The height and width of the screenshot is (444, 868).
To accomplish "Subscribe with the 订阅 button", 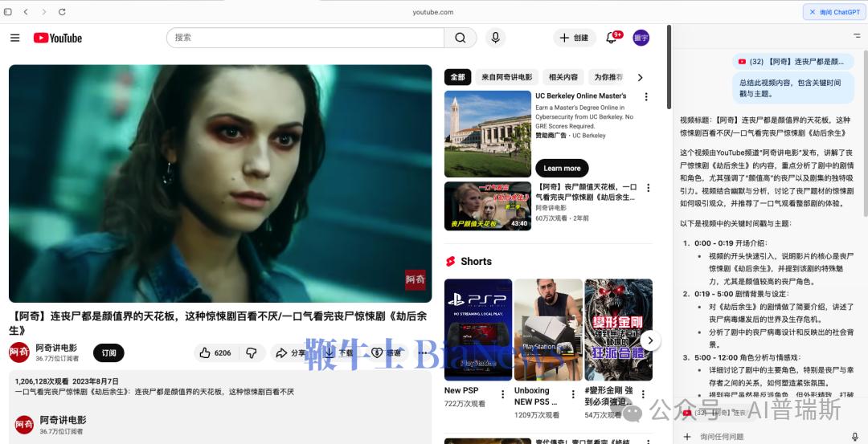I will (x=108, y=352).
